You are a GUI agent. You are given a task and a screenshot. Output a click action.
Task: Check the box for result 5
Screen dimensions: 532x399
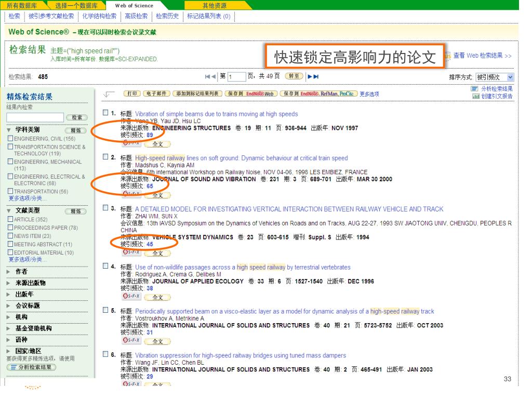pyautogui.click(x=105, y=310)
